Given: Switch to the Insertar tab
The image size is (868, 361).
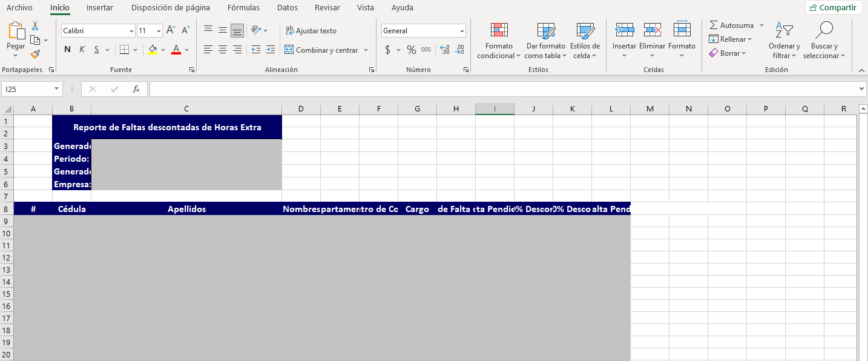Looking at the screenshot, I should point(100,8).
